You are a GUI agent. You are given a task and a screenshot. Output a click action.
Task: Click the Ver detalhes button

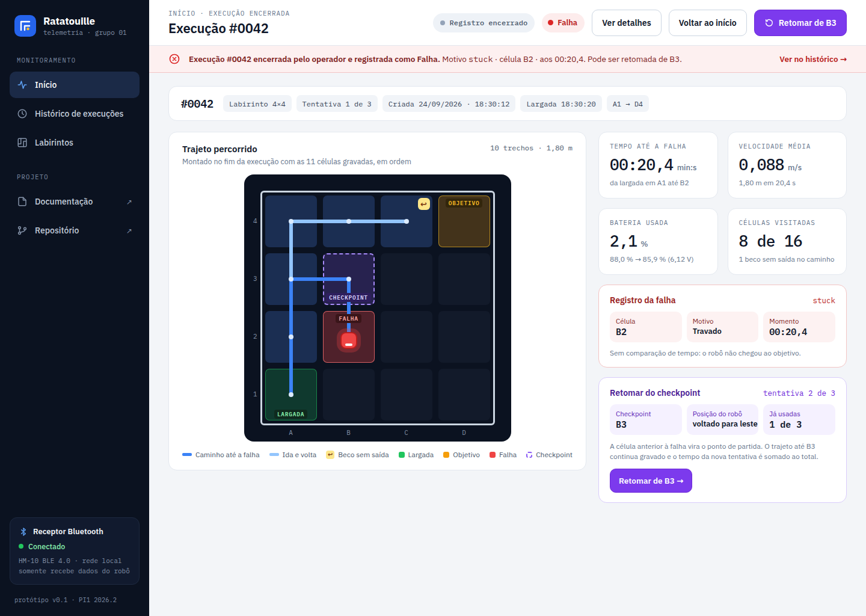(x=627, y=23)
